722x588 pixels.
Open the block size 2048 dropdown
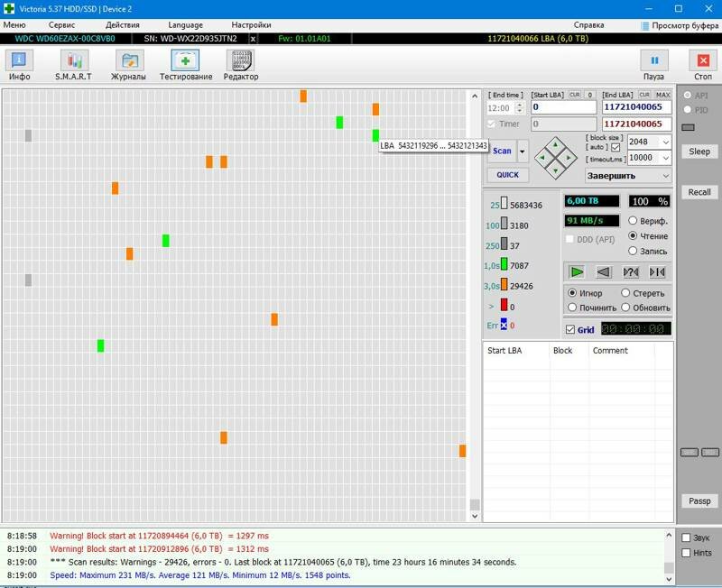666,142
